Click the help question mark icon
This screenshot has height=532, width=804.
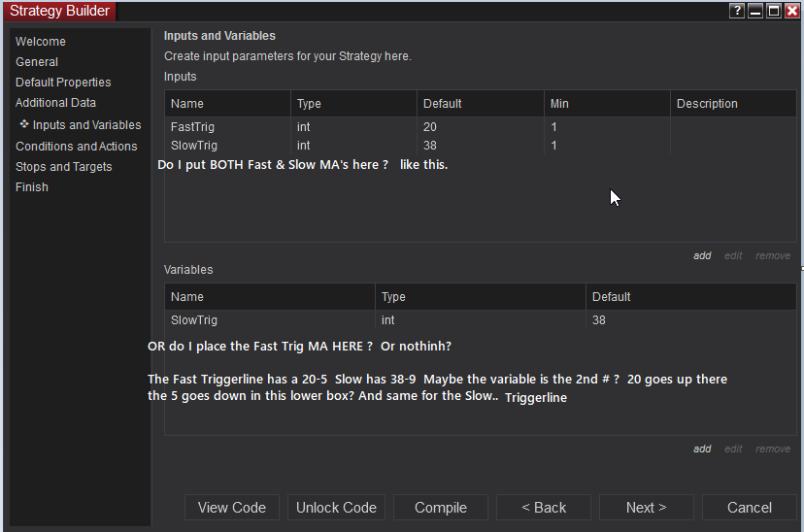coord(738,11)
